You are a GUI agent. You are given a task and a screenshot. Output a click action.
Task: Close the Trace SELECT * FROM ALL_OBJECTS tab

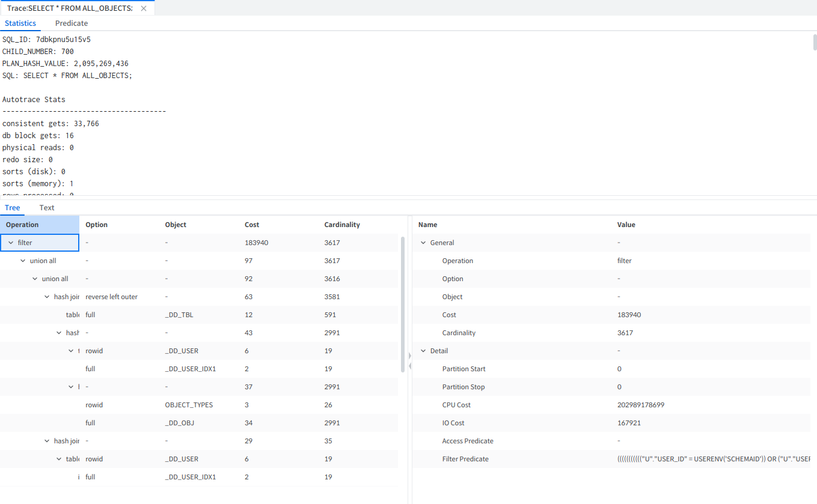click(x=143, y=8)
